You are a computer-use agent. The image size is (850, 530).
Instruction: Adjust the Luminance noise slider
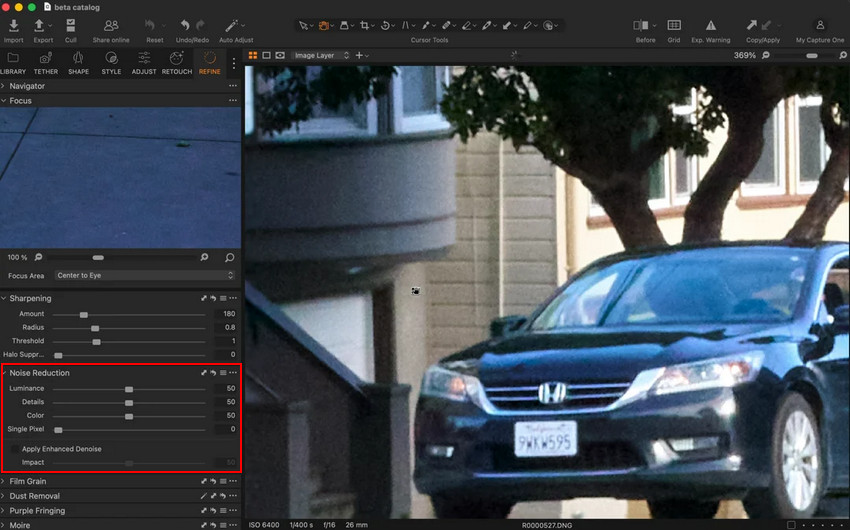click(129, 389)
